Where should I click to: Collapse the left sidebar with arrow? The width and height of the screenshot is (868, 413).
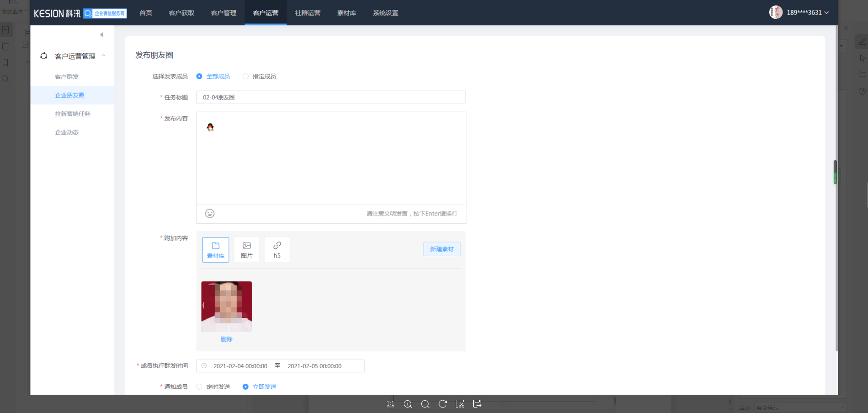[x=101, y=35]
